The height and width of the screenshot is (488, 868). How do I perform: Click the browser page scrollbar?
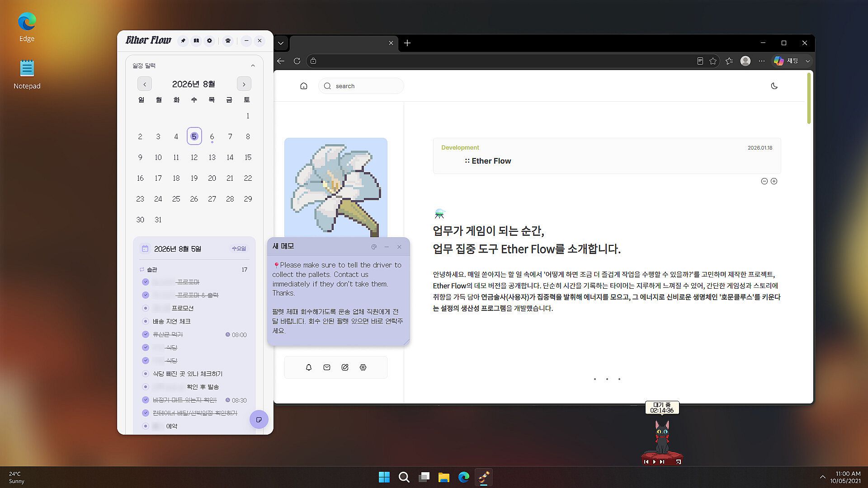pyautogui.click(x=809, y=98)
